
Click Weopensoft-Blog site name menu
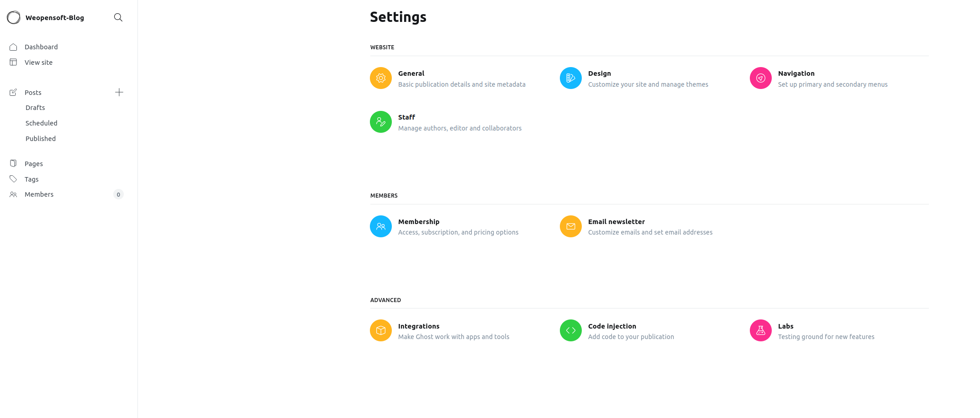pos(55,18)
